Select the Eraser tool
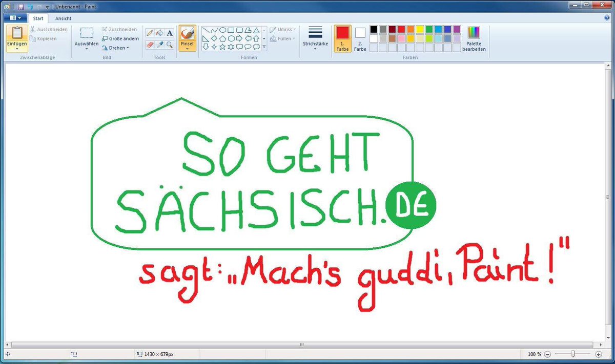The height and width of the screenshot is (364, 615). click(150, 45)
